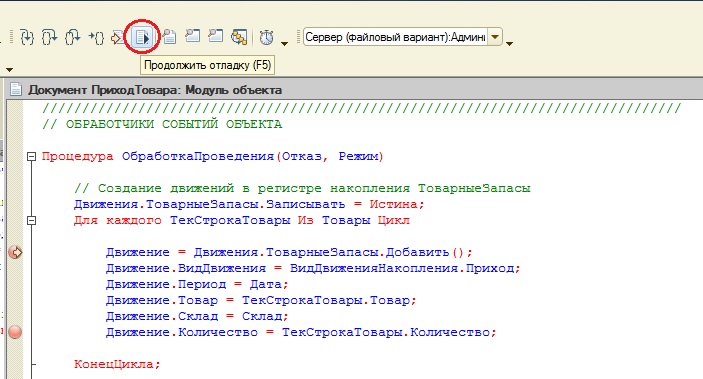Open the first magnifier window icon
Image resolution: width=703 pixels, height=379 pixels.
[x=192, y=36]
